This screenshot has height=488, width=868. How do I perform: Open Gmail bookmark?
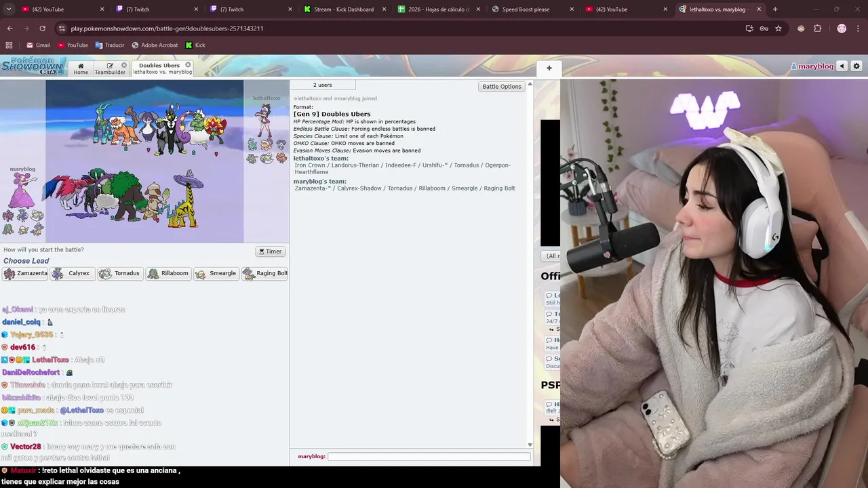point(38,45)
